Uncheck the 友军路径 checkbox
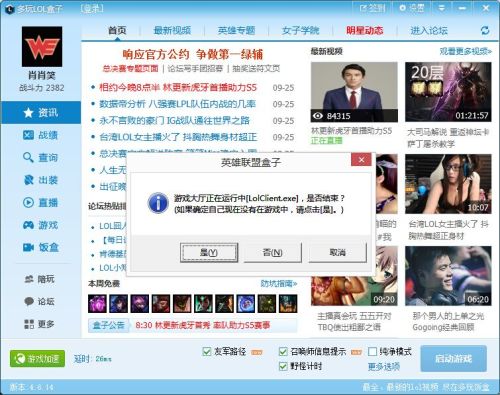The width and height of the screenshot is (500, 395). [207, 351]
